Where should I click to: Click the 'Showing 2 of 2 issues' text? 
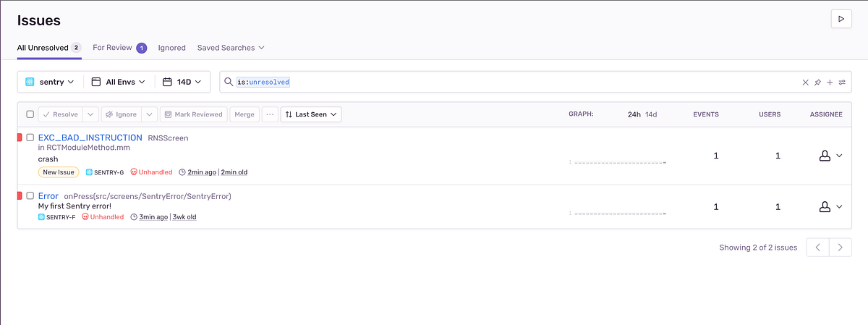758,248
